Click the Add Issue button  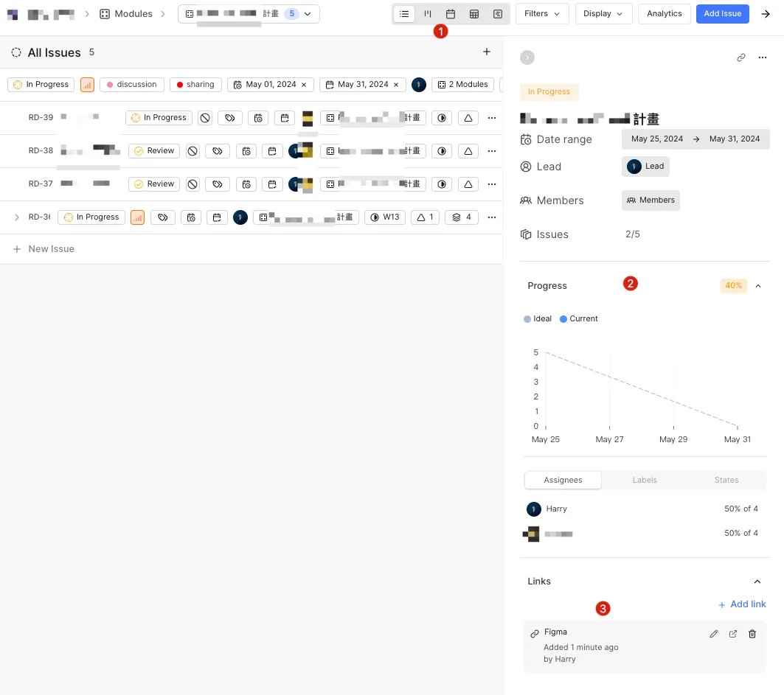722,14
